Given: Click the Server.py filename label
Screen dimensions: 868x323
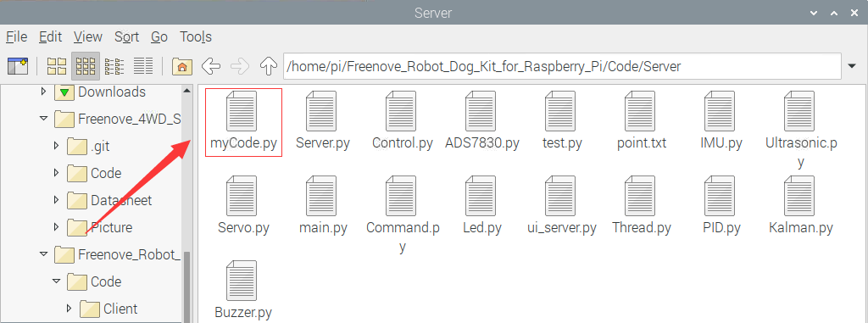Looking at the screenshot, I should tap(323, 143).
